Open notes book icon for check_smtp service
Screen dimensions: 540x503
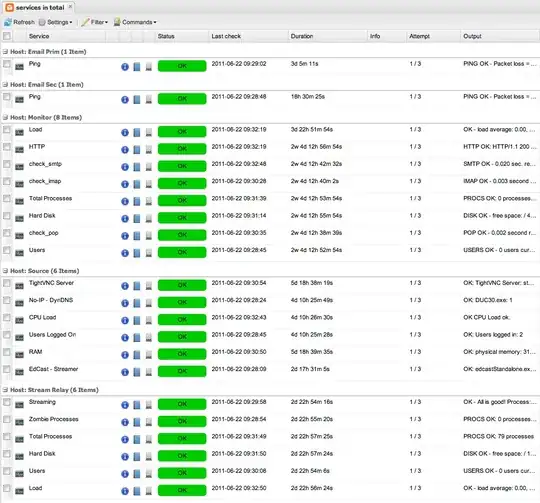[137, 167]
